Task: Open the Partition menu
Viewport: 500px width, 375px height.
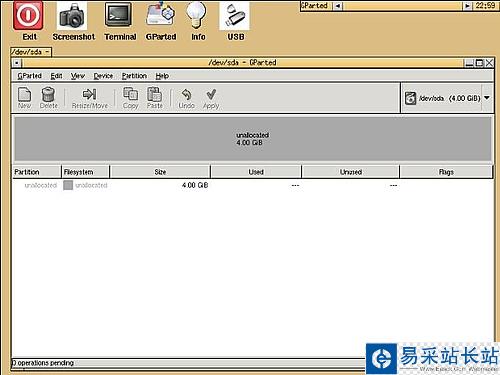Action: coord(134,76)
